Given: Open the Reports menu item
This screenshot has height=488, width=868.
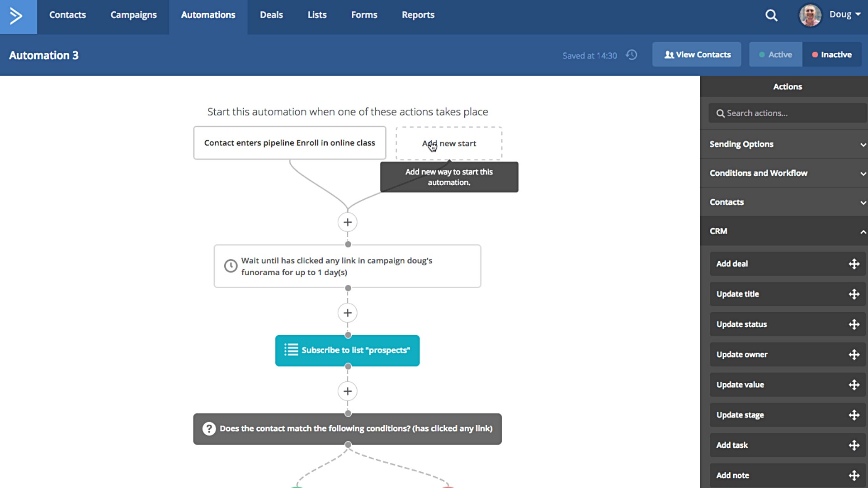Looking at the screenshot, I should [418, 15].
